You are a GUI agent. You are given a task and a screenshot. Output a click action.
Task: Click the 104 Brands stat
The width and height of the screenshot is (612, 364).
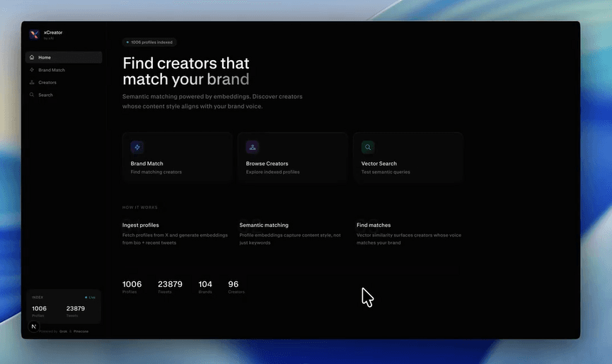pos(205,287)
